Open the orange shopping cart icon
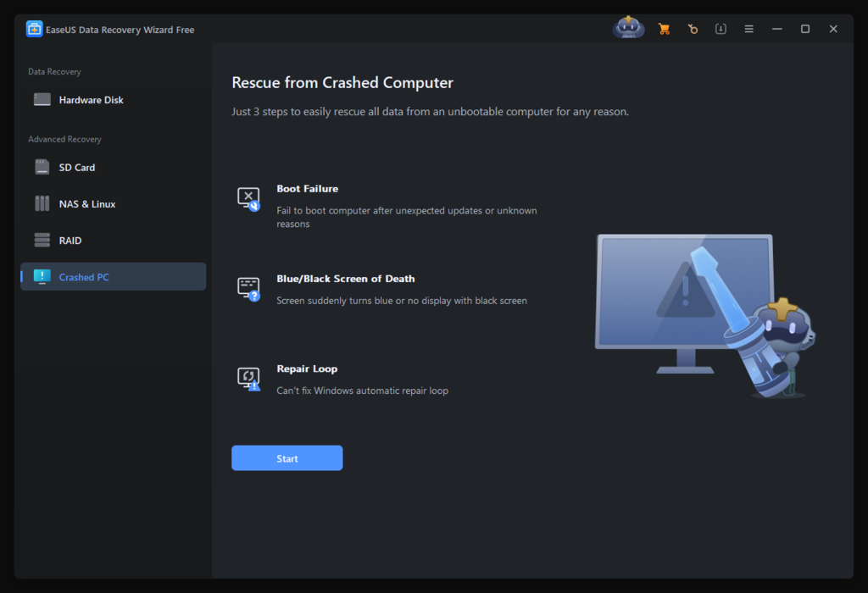Viewport: 868px width, 593px height. [x=664, y=29]
